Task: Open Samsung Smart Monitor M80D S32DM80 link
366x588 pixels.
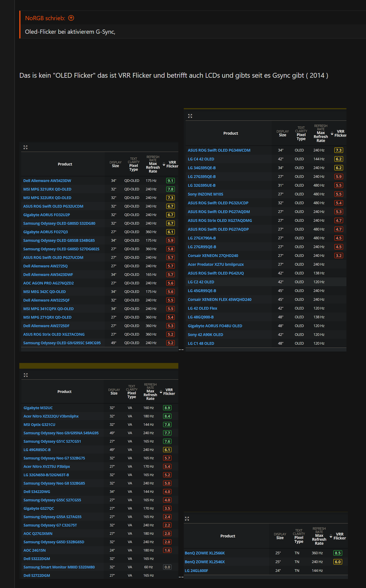Action: click(59, 567)
